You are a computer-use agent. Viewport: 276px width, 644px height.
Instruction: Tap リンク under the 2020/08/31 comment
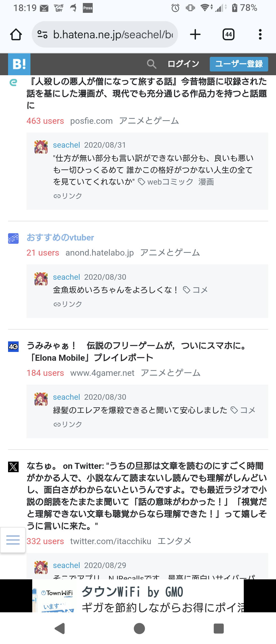68,196
